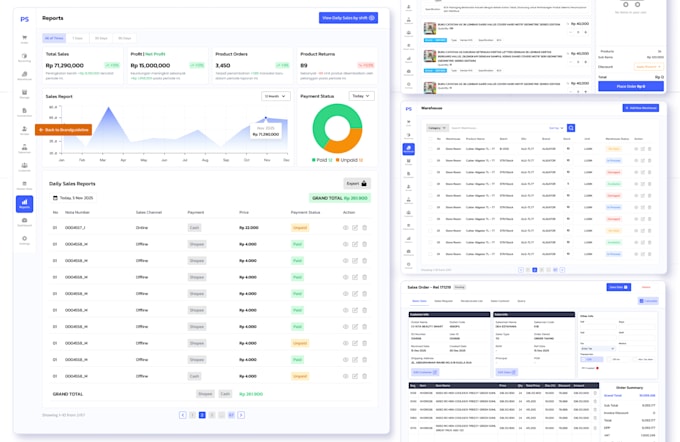This screenshot has width=680, height=442.
Task: Delete the Online Rp 22.000 sales row
Action: click(365, 228)
